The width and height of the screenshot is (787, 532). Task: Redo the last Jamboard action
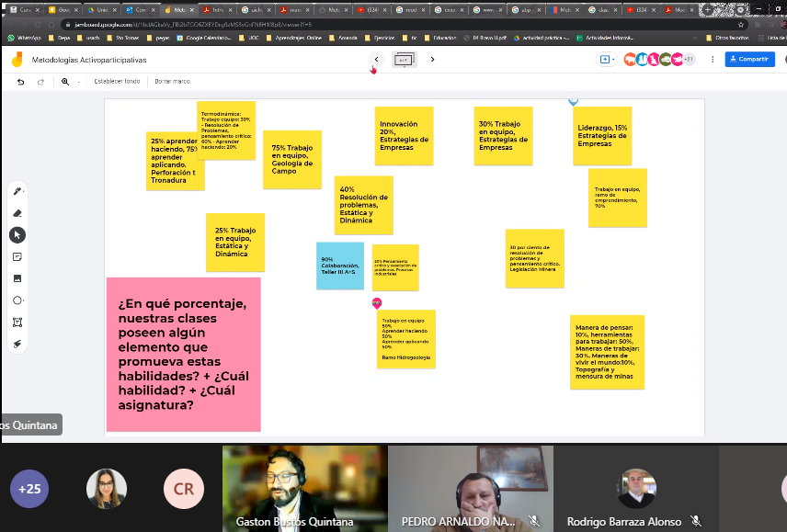tap(40, 81)
